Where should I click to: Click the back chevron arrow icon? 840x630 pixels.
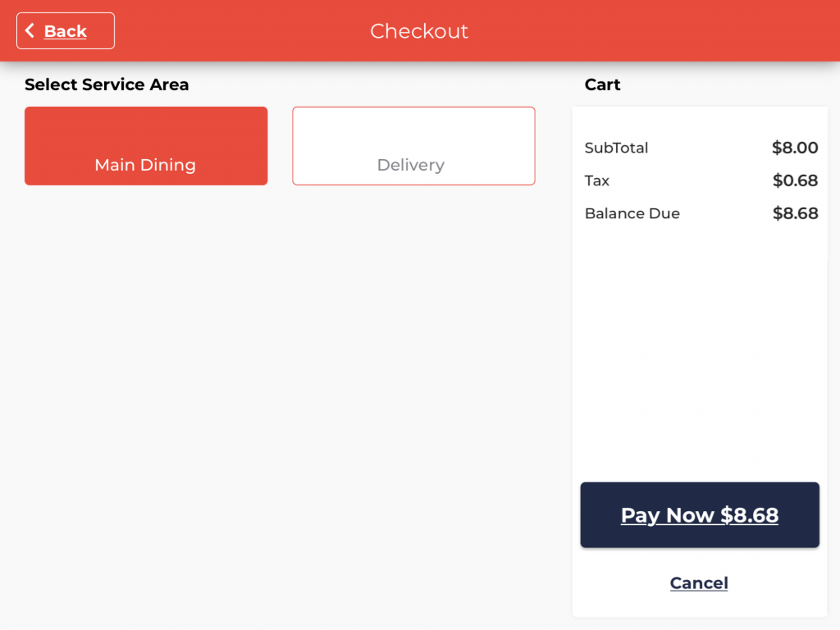[30, 31]
